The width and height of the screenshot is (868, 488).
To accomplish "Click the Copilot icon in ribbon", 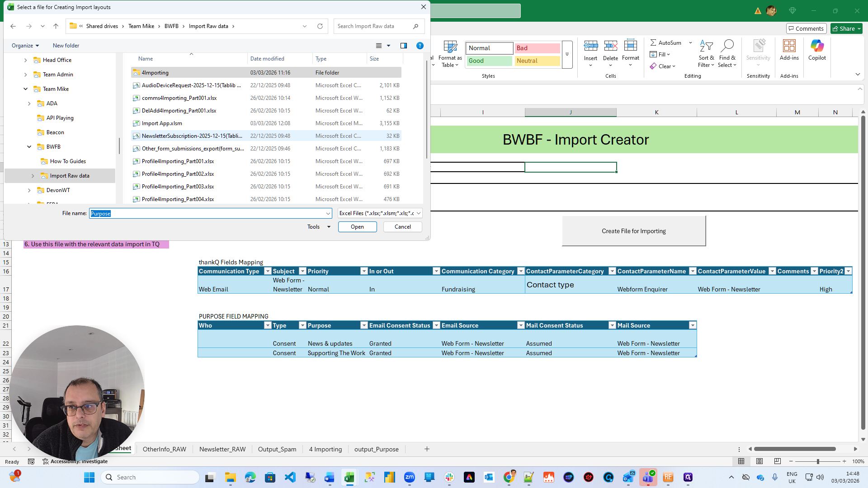I will point(817,46).
